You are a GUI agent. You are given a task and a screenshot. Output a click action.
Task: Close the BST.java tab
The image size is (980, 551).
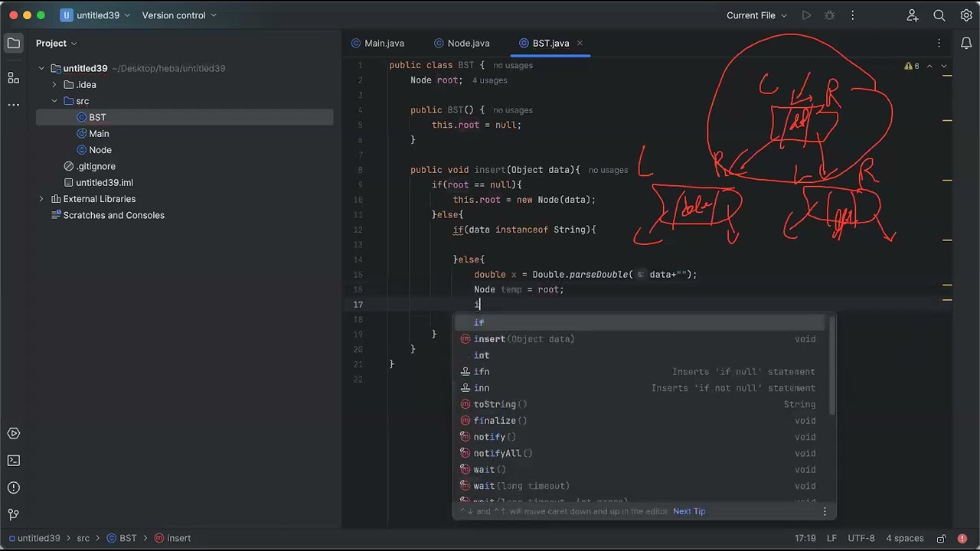580,43
